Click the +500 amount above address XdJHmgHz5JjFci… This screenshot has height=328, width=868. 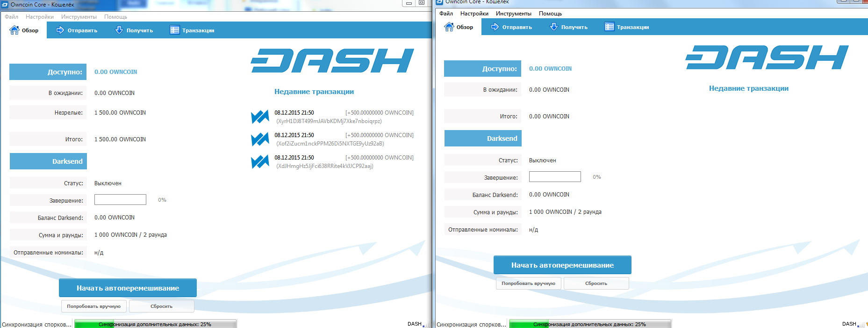[x=380, y=158]
